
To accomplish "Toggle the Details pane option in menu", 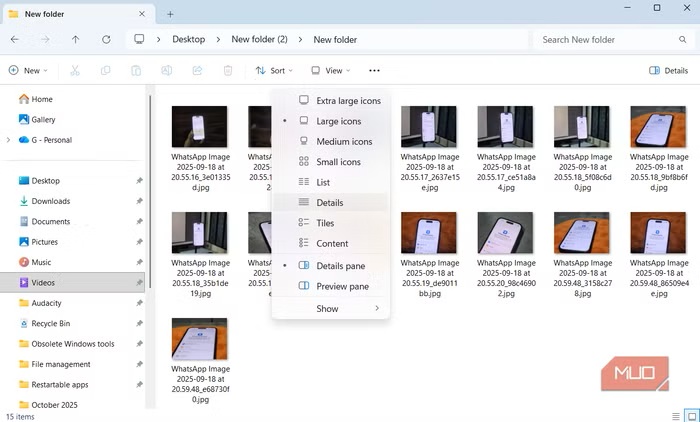I will click(340, 266).
